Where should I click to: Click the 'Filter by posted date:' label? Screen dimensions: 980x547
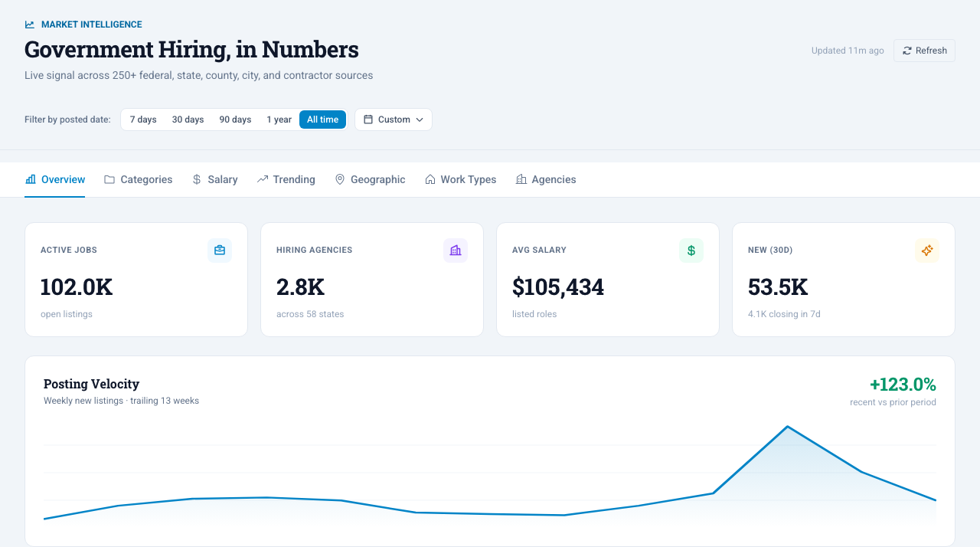(67, 120)
